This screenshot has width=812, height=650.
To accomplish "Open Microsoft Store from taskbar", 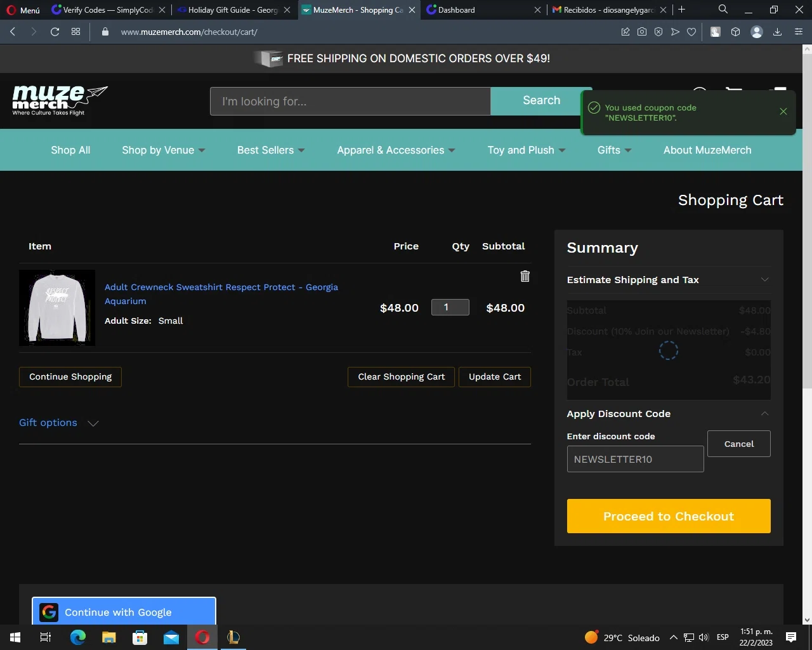I will click(x=140, y=637).
